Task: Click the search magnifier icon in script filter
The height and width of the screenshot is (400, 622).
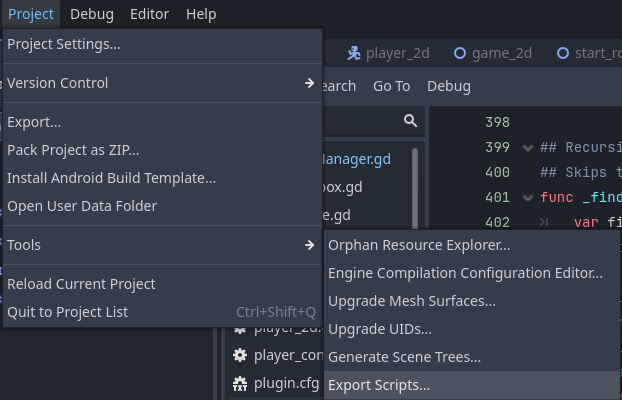Action: coord(410,120)
